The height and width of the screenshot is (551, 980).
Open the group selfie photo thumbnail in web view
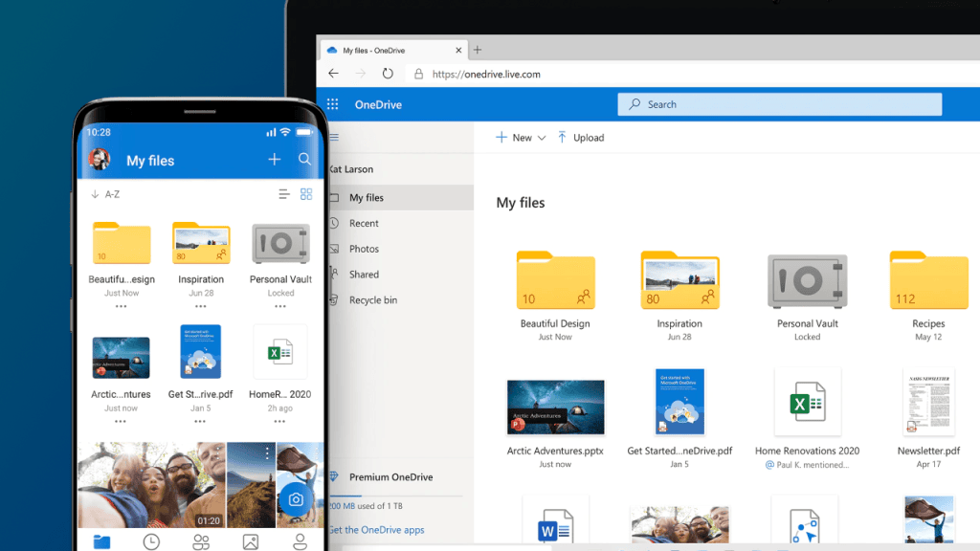point(679,525)
